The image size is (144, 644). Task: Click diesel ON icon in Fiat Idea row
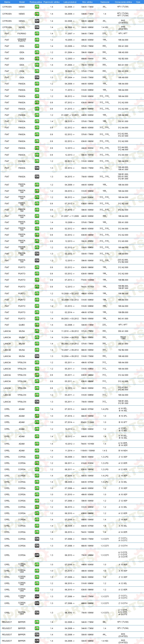37,77
